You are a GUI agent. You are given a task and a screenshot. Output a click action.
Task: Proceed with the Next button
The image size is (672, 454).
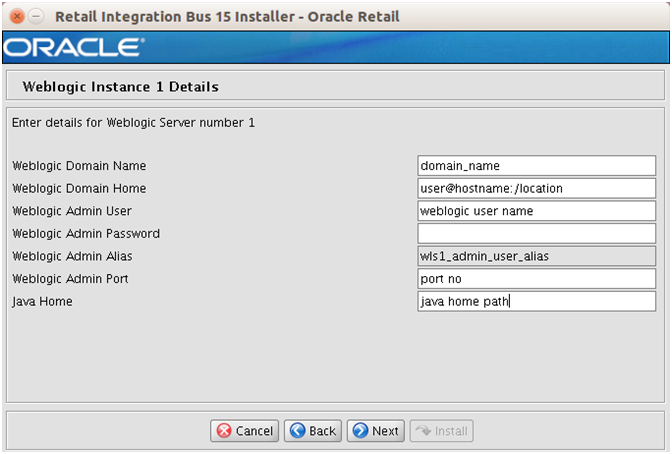point(375,430)
